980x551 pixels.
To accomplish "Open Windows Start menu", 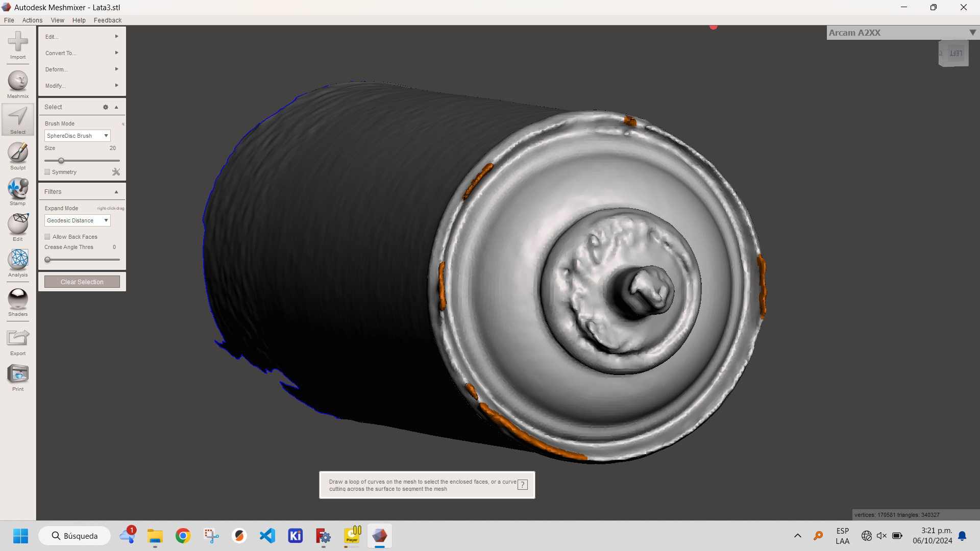I will click(20, 536).
